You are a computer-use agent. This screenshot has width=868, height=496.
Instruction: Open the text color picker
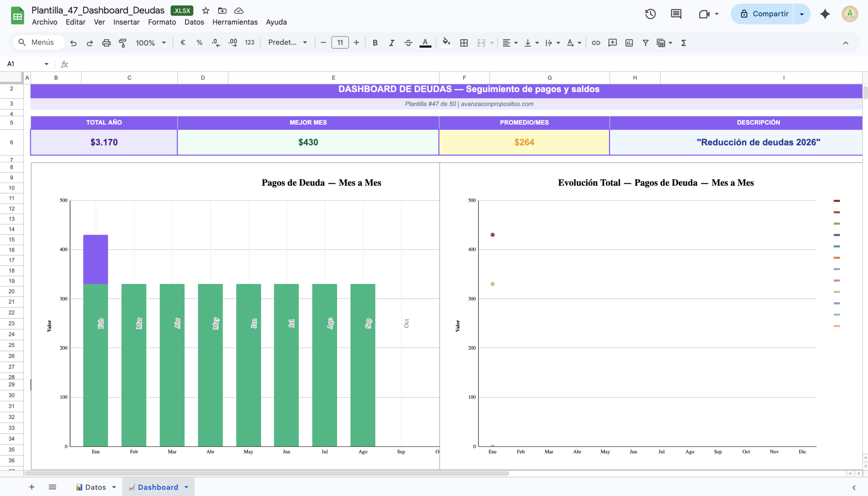[x=425, y=43]
